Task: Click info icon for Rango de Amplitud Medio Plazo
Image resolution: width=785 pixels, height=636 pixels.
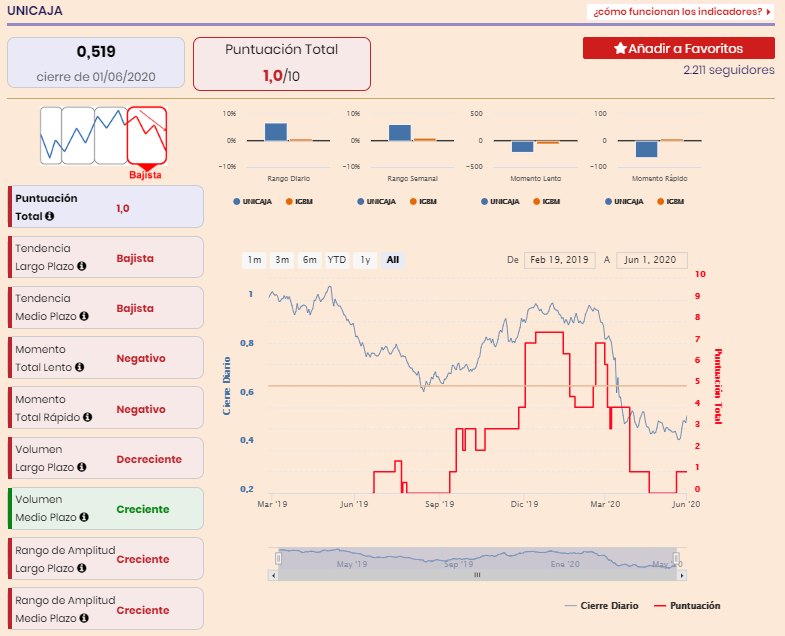Action: 84,618
